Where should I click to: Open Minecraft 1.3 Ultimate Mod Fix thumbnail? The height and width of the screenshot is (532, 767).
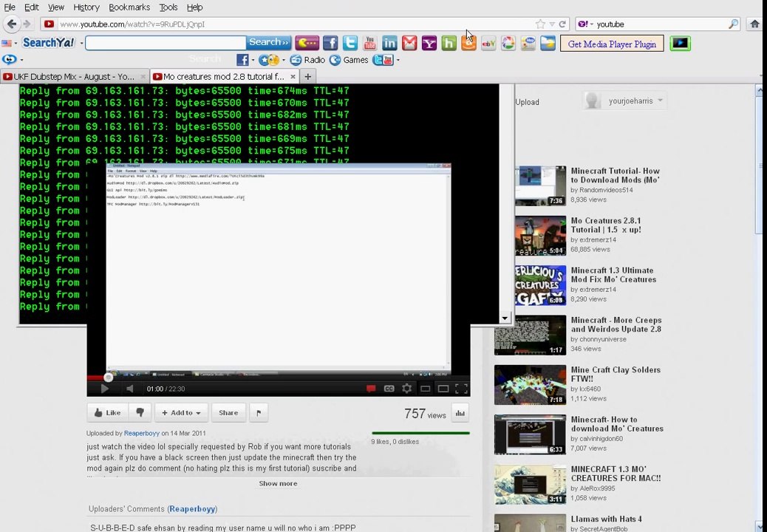(x=540, y=285)
